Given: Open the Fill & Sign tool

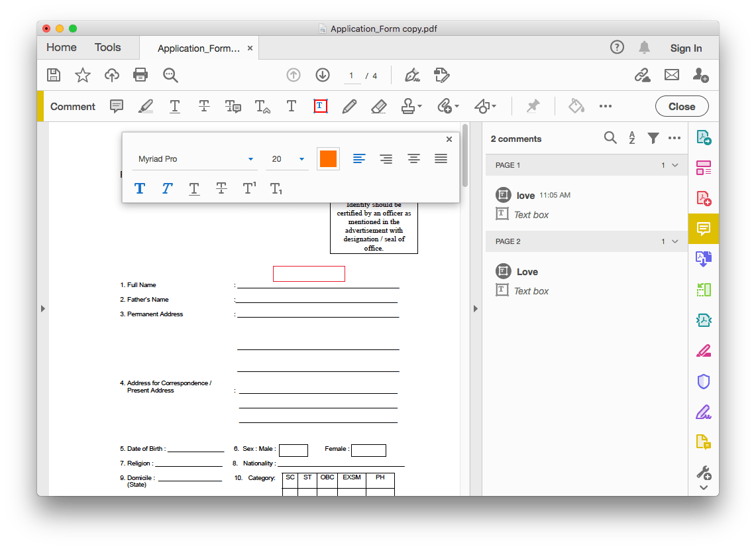Looking at the screenshot, I should click(x=704, y=412).
